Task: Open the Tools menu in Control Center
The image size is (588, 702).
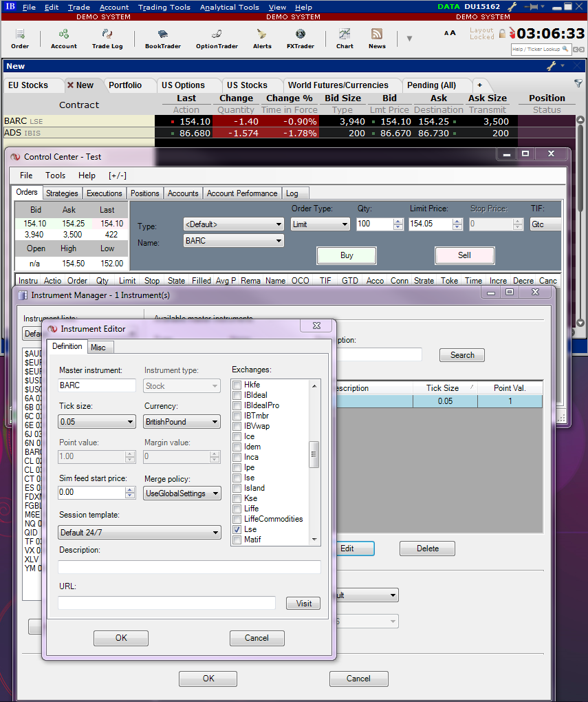Action: [x=55, y=175]
